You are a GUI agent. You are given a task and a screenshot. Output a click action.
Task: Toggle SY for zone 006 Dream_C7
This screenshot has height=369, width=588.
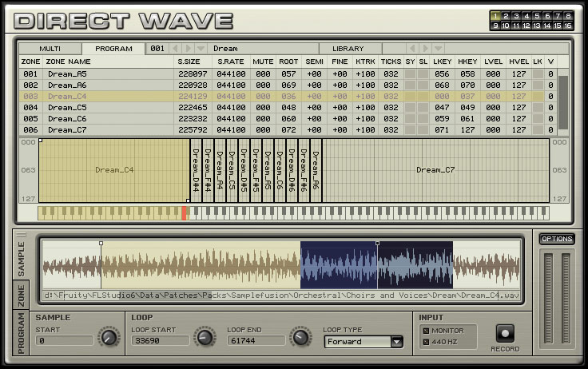tap(410, 129)
